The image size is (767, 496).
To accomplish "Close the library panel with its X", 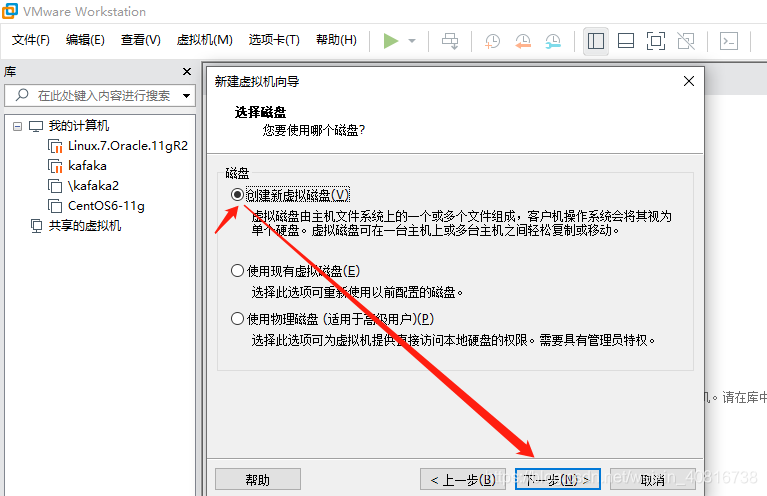I will point(187,72).
